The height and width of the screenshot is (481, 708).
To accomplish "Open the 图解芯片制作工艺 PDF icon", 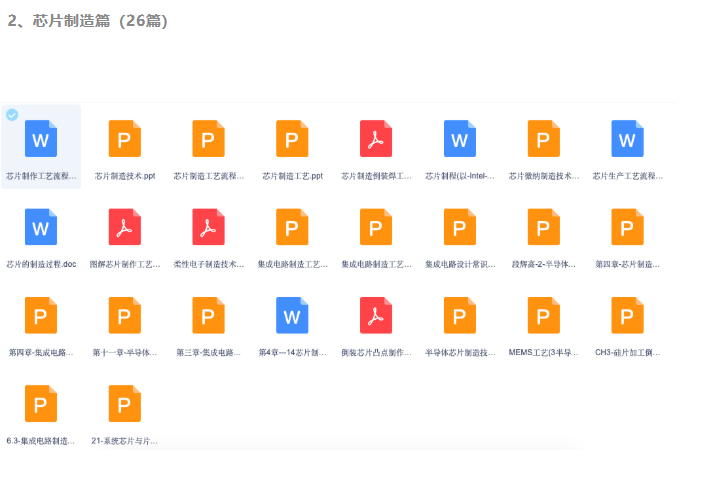I will click(125, 227).
